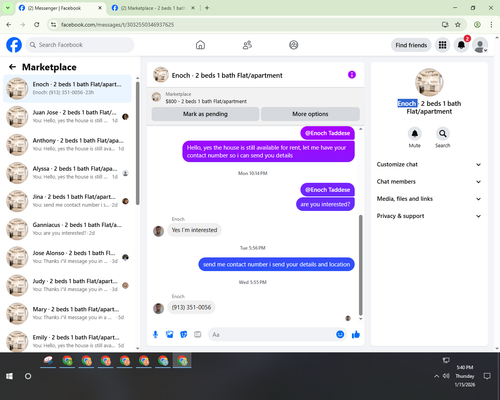
Task: Click the (913) 351-0056 message bubble
Action: [191, 307]
